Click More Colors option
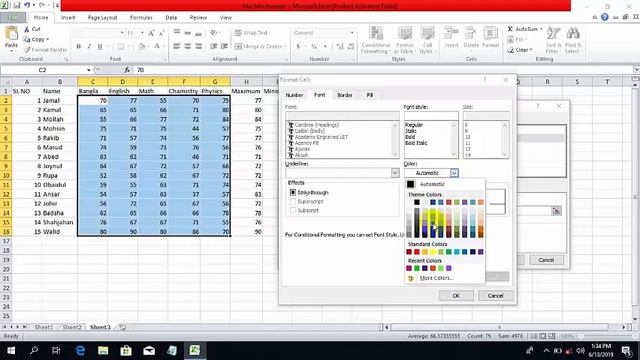This screenshot has width=640, height=360. 436,278
